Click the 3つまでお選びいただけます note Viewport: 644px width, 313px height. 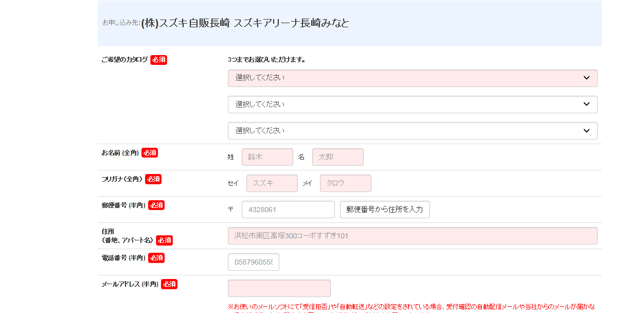(x=267, y=60)
